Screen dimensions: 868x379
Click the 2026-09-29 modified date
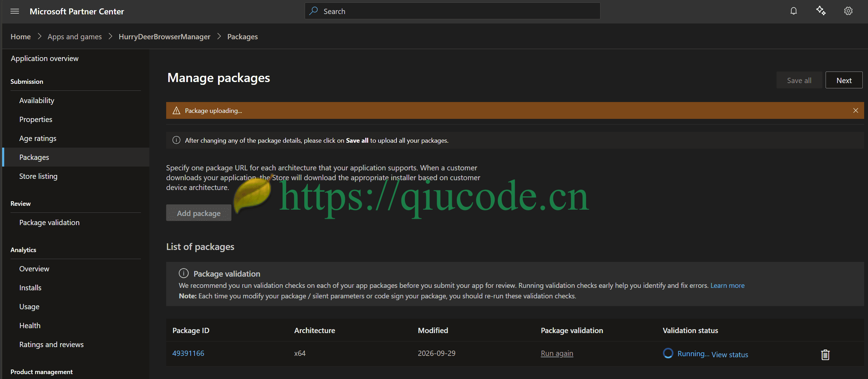tap(436, 353)
